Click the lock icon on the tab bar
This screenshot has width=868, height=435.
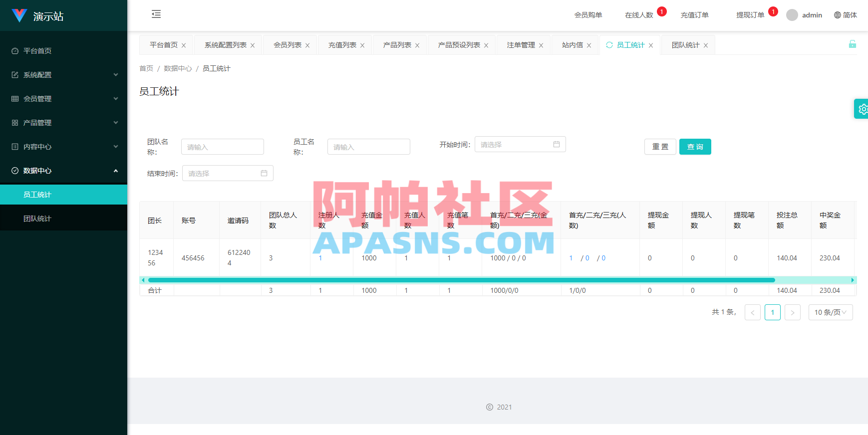coord(853,44)
